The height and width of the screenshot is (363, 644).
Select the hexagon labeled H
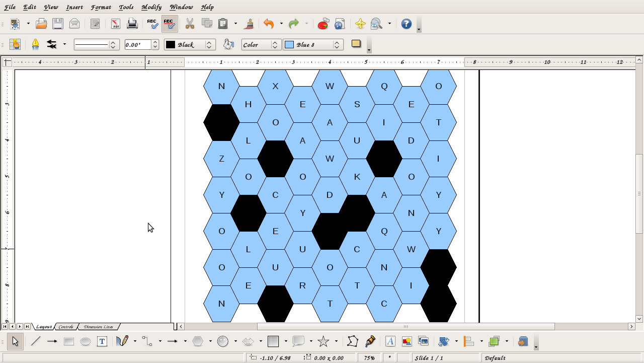pos(248,104)
